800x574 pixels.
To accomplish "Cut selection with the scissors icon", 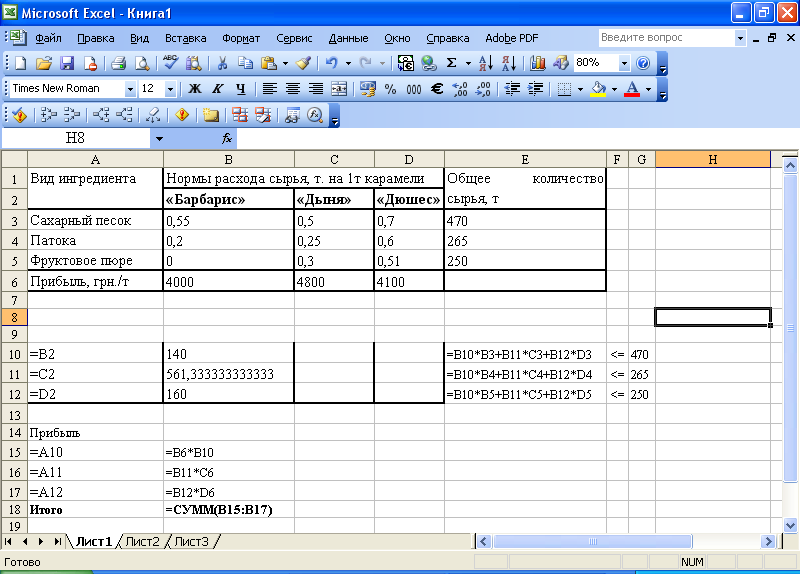I will pos(222,63).
